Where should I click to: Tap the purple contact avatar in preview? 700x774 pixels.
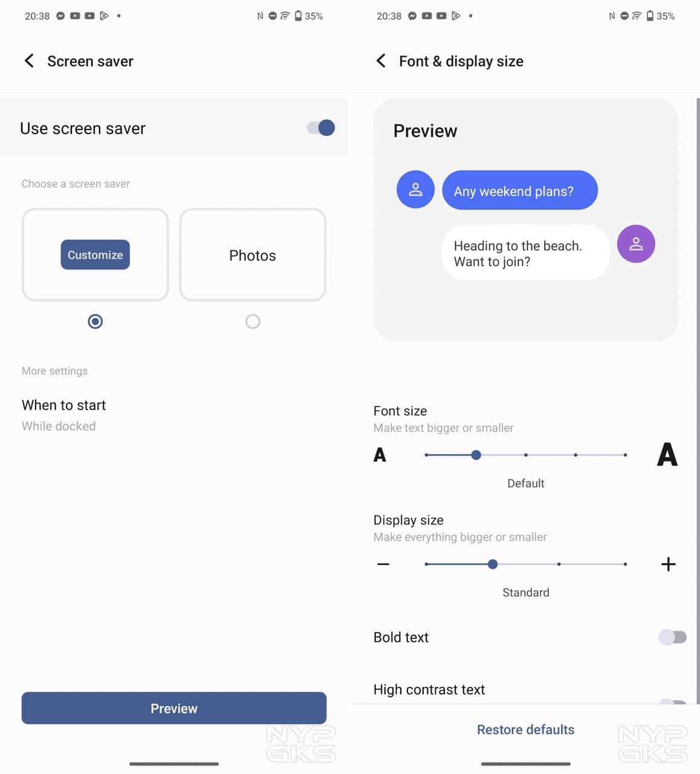click(x=635, y=244)
